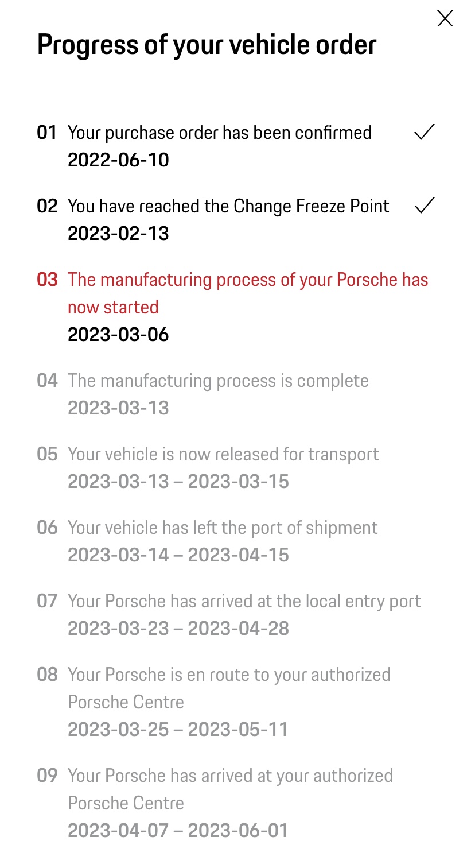Click the checkmark beside purchase order confirmed
475x868 pixels.
pos(424,133)
